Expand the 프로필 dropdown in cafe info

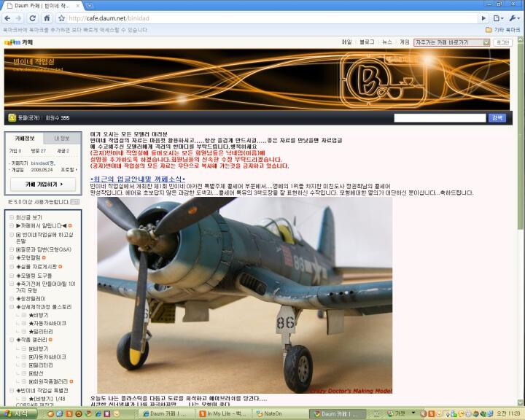[69, 168]
